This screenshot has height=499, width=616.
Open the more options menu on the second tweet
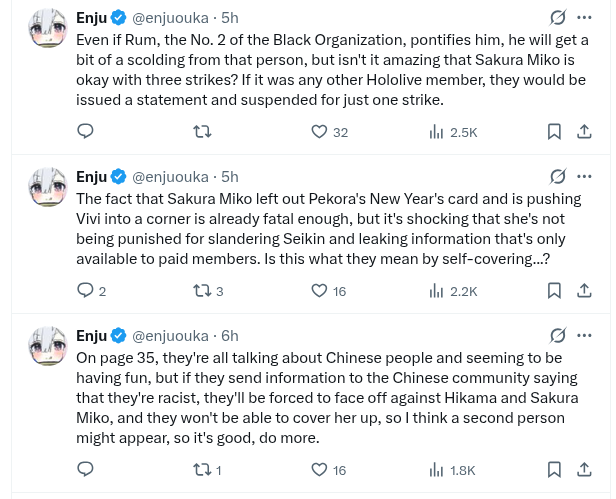pyautogui.click(x=586, y=177)
